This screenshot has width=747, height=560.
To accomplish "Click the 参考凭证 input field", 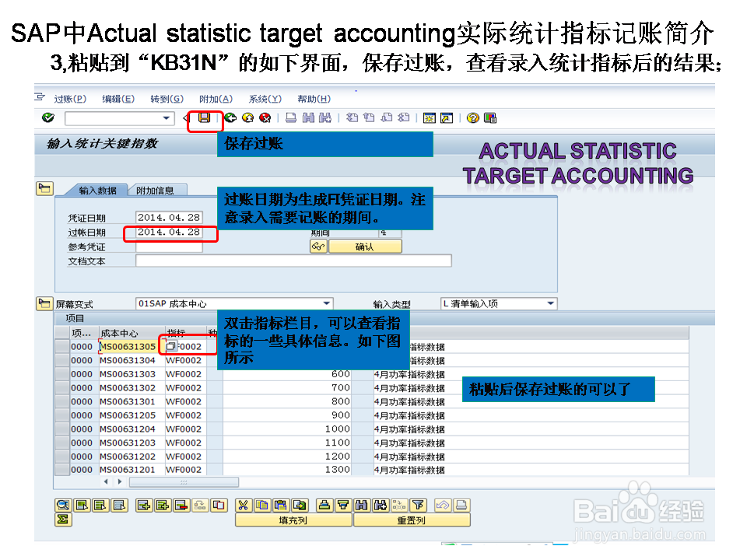I will coord(169,247).
